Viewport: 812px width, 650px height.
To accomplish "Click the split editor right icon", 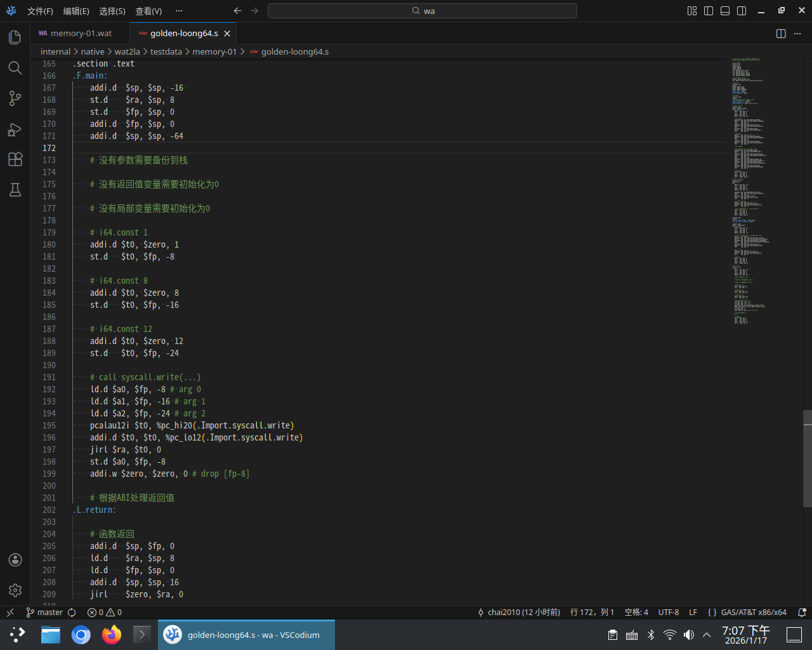I will coord(781,34).
